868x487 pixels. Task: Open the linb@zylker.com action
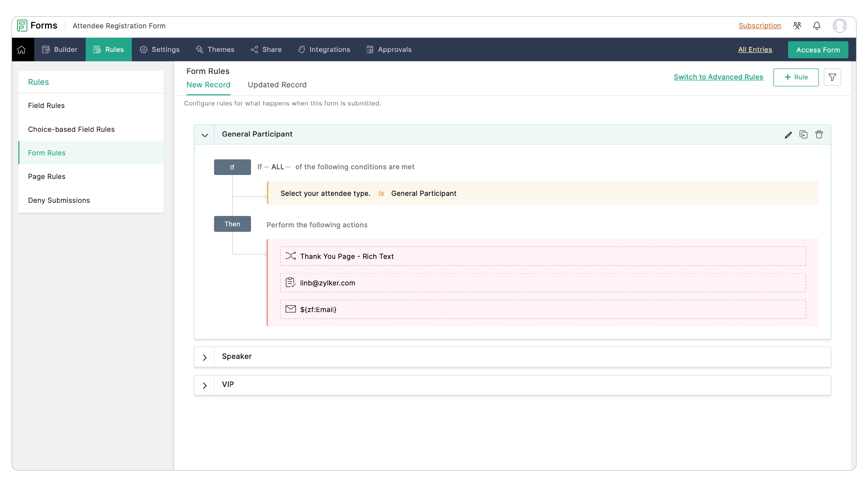coord(543,282)
